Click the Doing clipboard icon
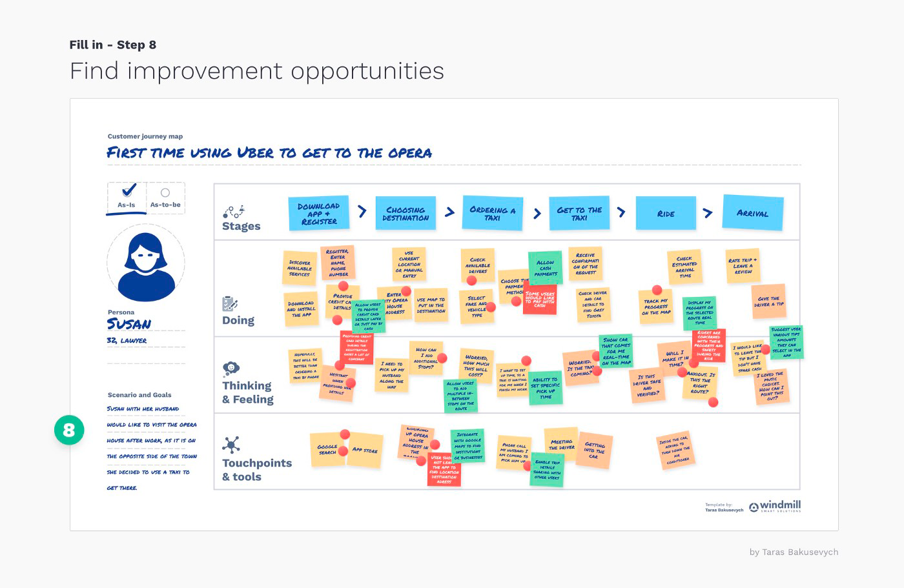Screen dimensions: 904x588 coord(230,303)
